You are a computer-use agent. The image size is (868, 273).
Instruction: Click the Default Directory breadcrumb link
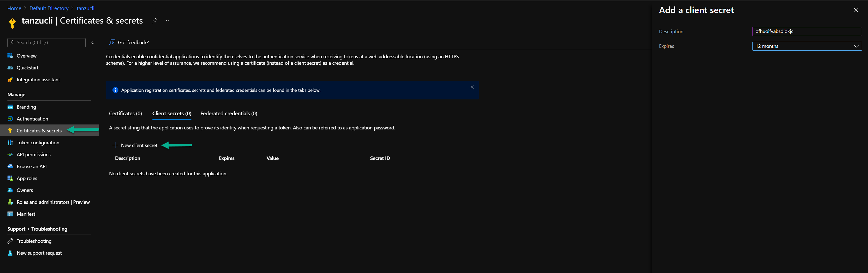click(49, 8)
